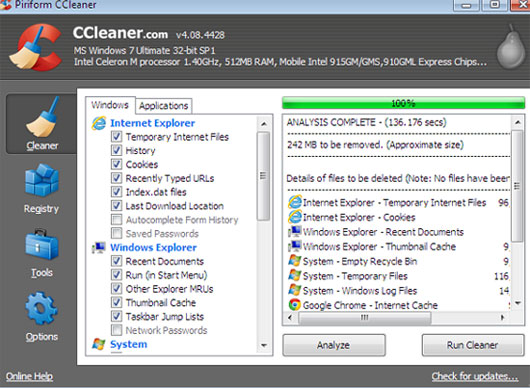Toggle Recently Typed URLs checkbox
This screenshot has height=388, width=530.
point(117,178)
